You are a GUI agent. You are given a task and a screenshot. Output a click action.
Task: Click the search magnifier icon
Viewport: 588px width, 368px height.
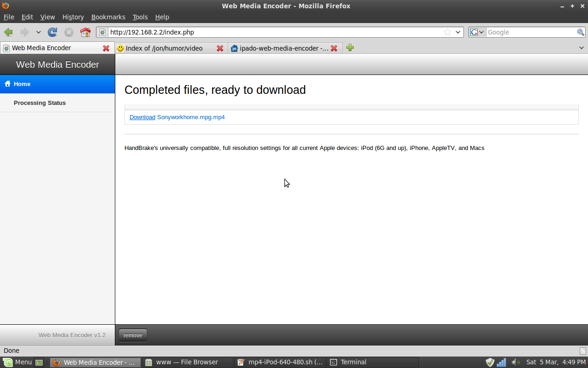pyautogui.click(x=581, y=32)
